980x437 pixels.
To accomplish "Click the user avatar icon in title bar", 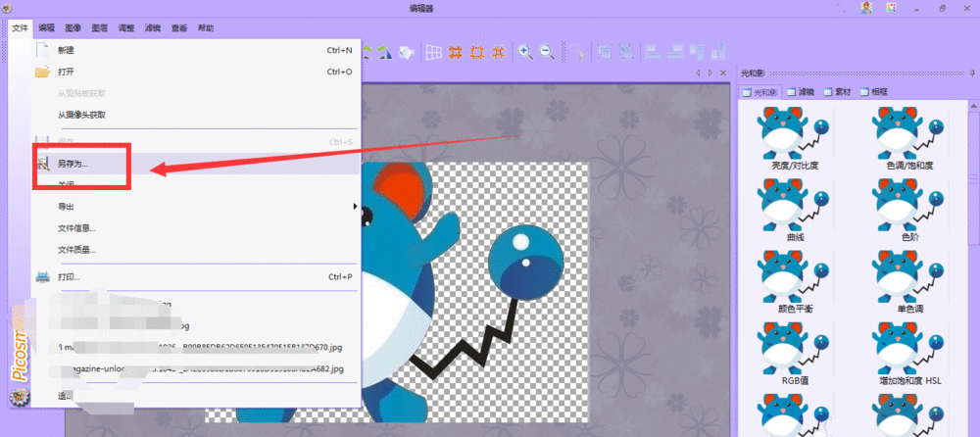I will [866, 8].
